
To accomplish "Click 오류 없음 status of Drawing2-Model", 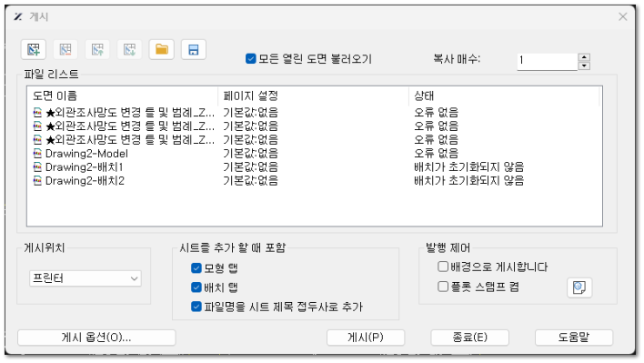I will (436, 154).
